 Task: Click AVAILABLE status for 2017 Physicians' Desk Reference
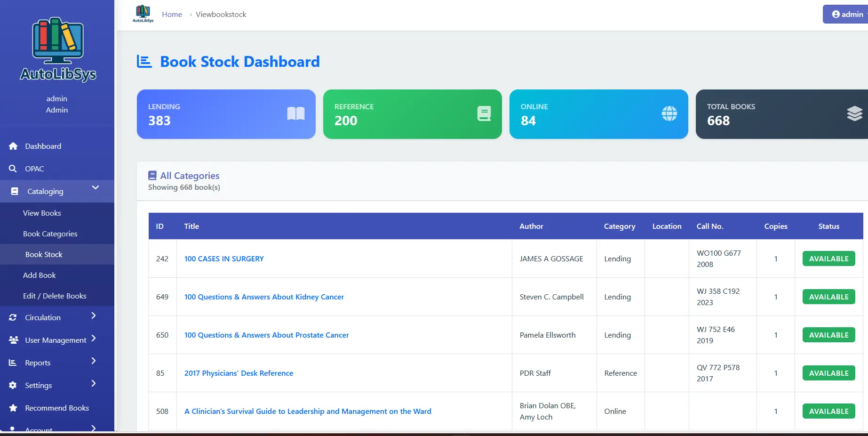click(x=828, y=373)
